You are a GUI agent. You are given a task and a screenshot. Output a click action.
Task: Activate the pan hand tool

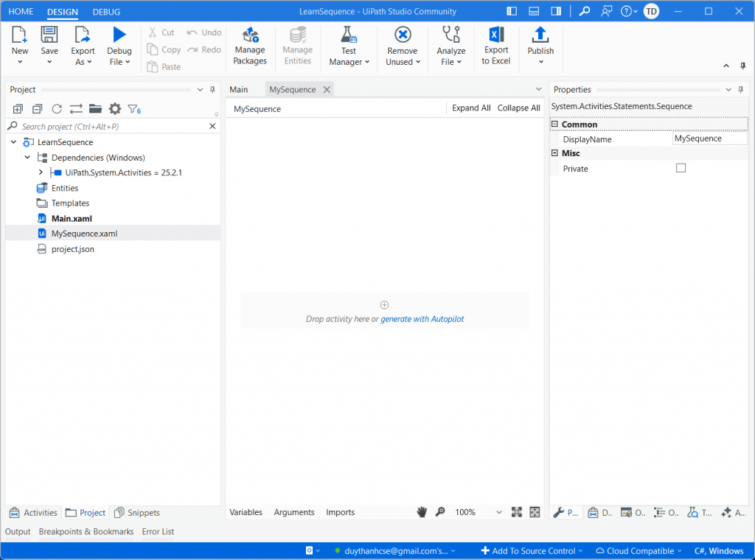(422, 512)
